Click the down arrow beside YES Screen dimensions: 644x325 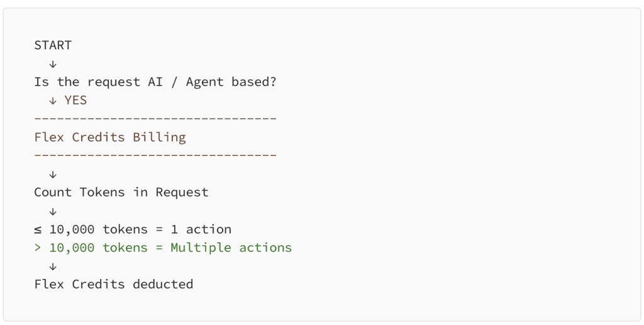[53, 101]
